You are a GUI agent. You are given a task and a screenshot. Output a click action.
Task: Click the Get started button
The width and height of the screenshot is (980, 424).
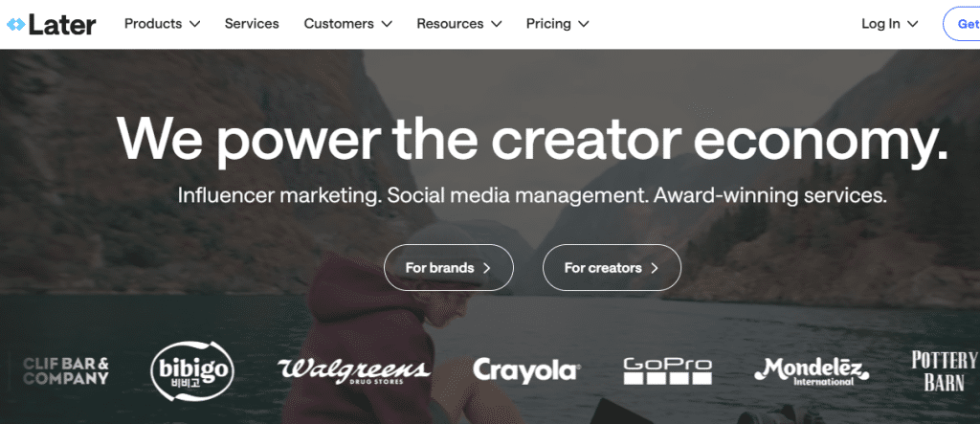point(961,24)
